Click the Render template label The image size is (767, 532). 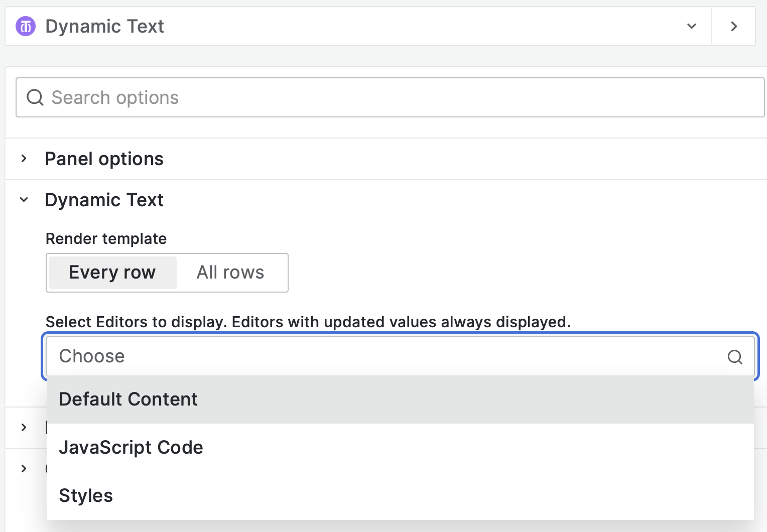106,239
